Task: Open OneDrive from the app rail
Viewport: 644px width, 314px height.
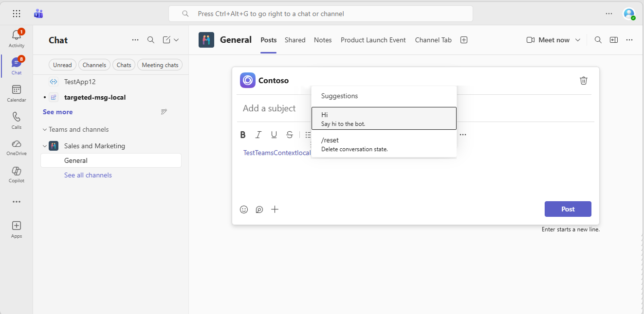Action: (x=17, y=147)
